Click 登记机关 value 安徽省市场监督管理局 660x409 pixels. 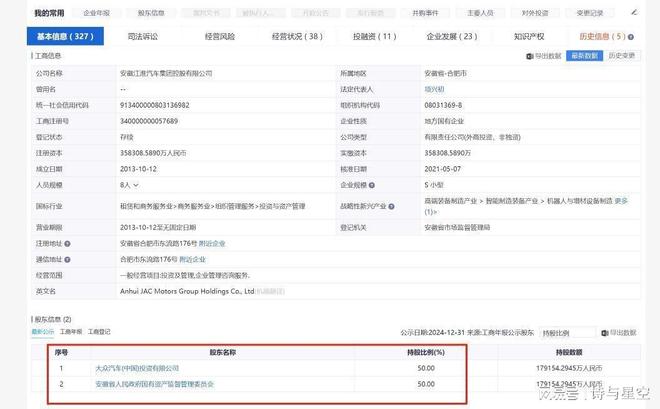(457, 228)
